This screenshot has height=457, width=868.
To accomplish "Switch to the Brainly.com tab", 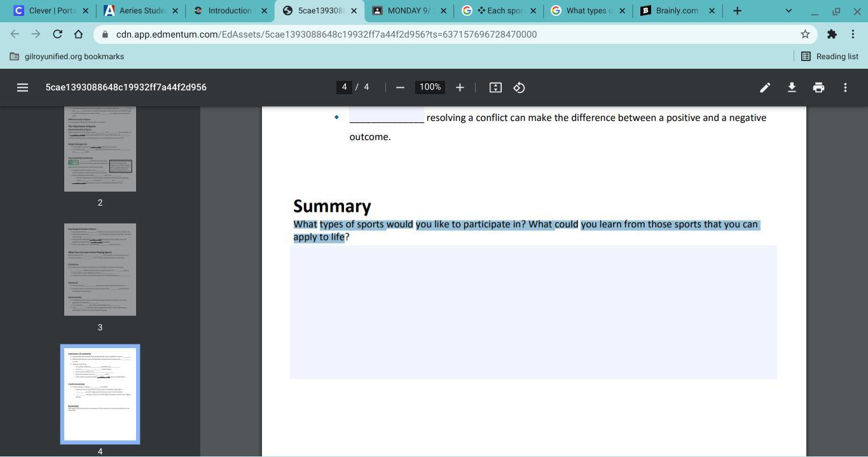I will pos(678,11).
